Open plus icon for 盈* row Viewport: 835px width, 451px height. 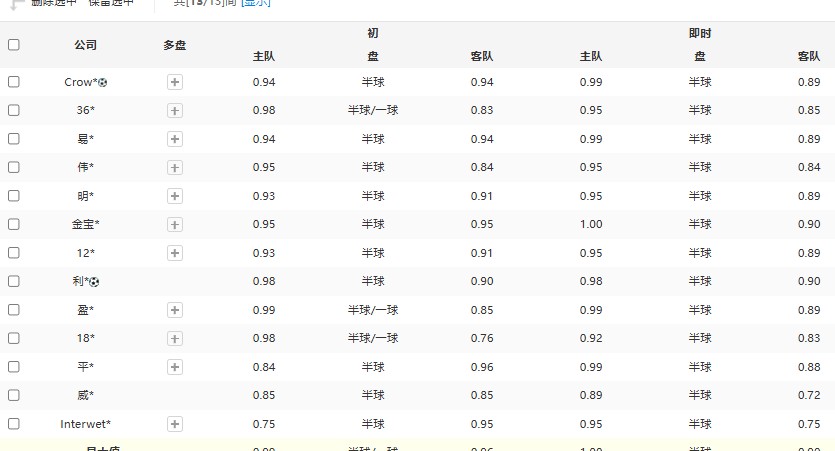click(175, 310)
